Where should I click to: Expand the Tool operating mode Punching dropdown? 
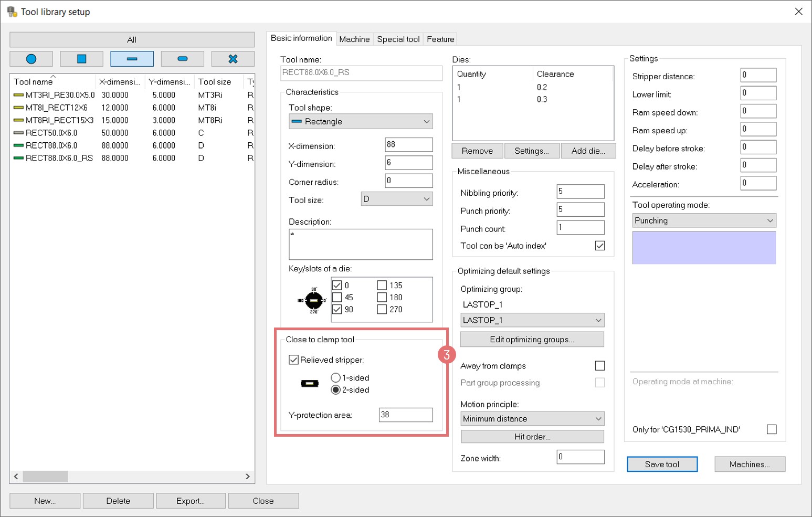point(704,220)
